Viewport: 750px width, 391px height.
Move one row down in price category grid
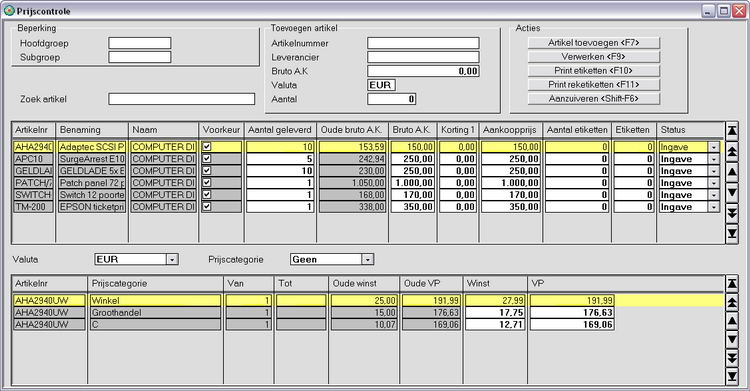coord(731,339)
